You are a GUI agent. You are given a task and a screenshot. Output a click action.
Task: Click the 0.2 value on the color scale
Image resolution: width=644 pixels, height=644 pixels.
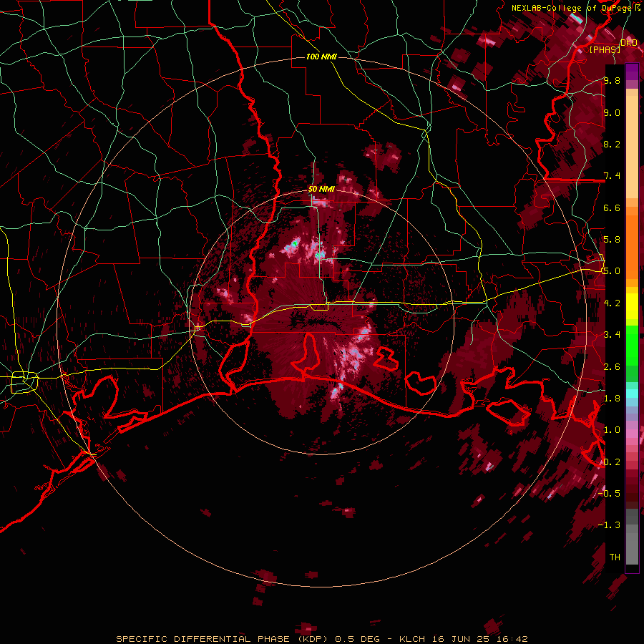(612, 462)
